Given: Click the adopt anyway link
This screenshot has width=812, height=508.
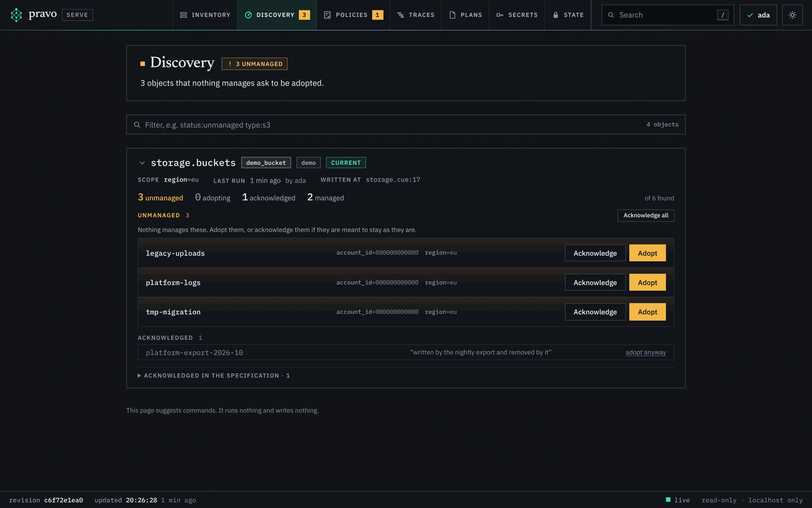Looking at the screenshot, I should tap(646, 352).
